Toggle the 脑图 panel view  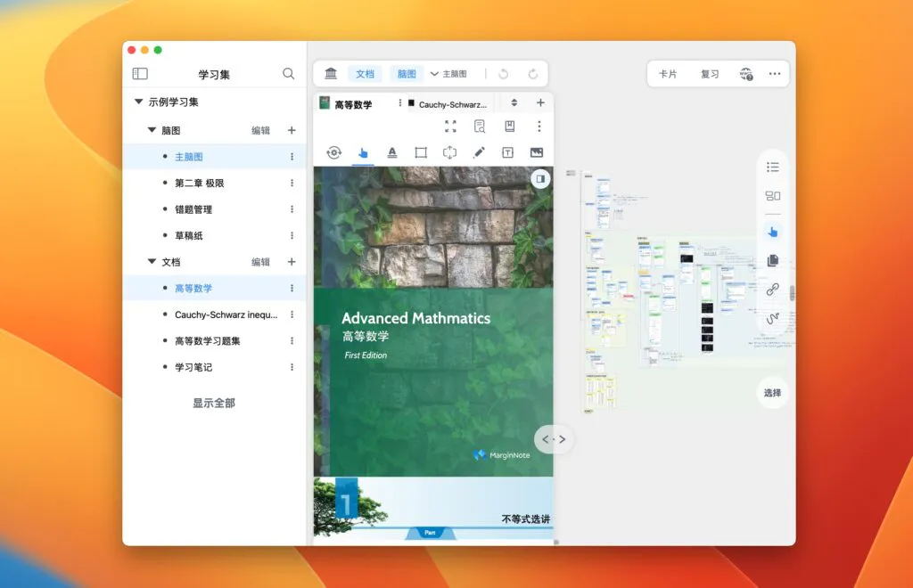(x=407, y=74)
